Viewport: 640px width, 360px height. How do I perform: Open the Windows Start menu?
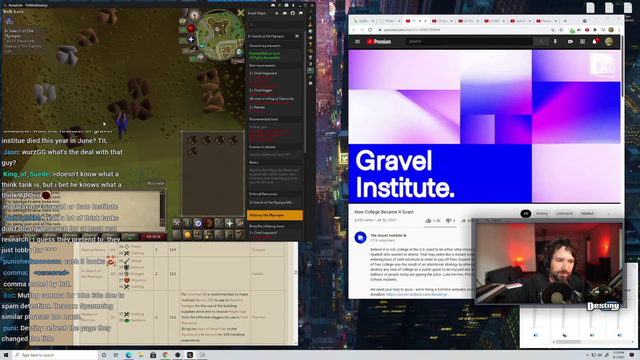(x=6, y=355)
